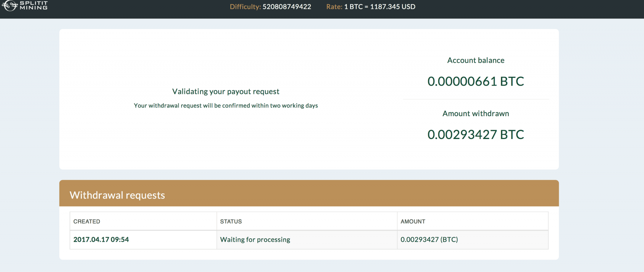Click the Withdrawal requests panel header
The height and width of the screenshot is (272, 644).
pos(309,193)
